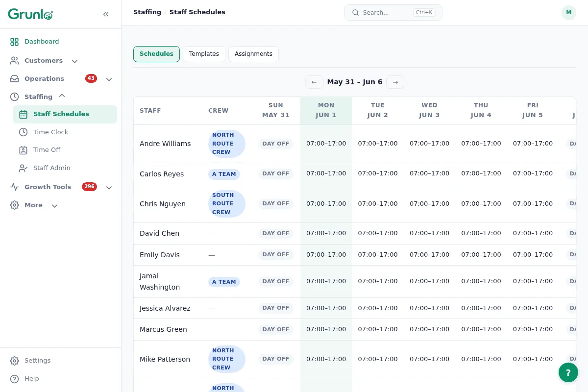The width and height of the screenshot is (588, 392).
Task: Click the Ctrl+K shortcut hint
Action: (424, 13)
